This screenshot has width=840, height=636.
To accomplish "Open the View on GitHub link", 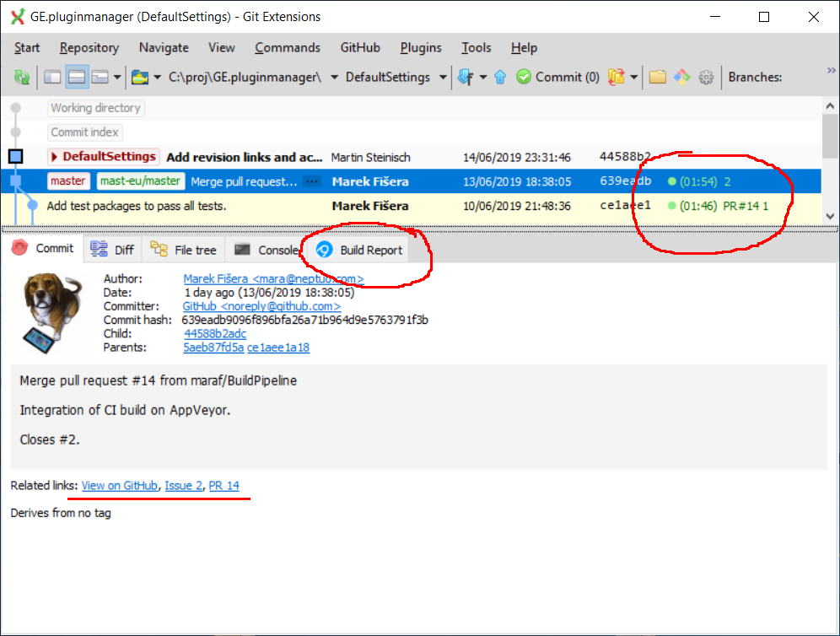I will click(118, 485).
